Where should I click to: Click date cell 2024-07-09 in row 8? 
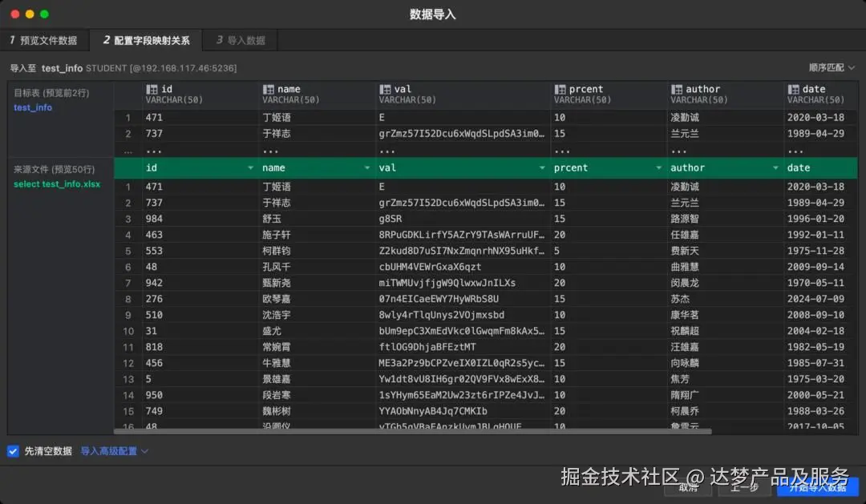click(x=815, y=299)
